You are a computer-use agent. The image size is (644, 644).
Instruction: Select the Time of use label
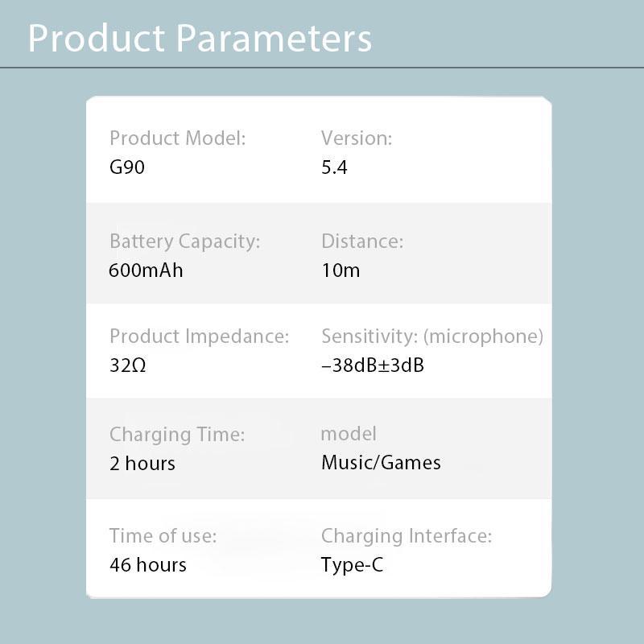[x=163, y=536]
